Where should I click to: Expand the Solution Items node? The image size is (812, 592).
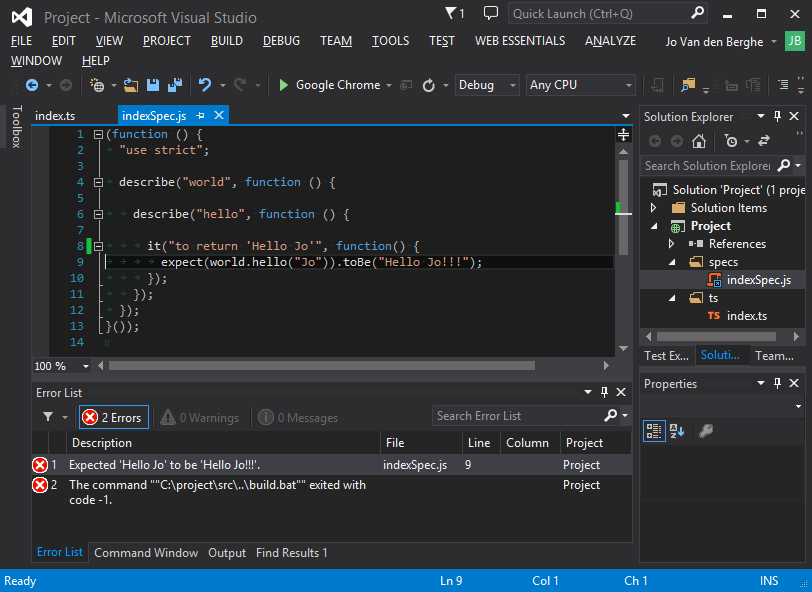(654, 208)
